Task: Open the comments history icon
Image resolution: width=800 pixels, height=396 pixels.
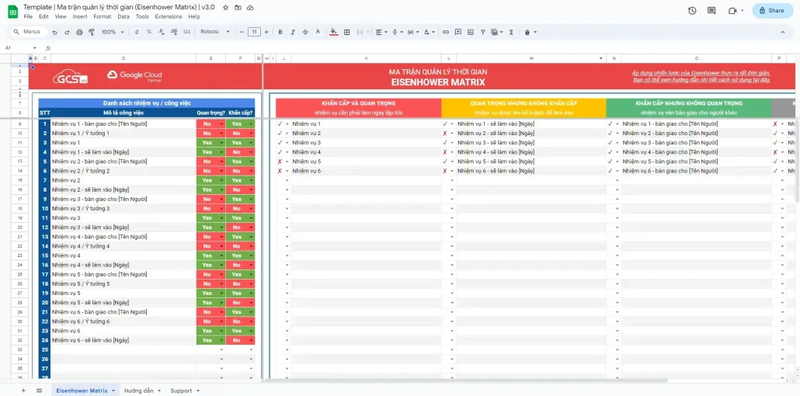Action: (x=711, y=10)
